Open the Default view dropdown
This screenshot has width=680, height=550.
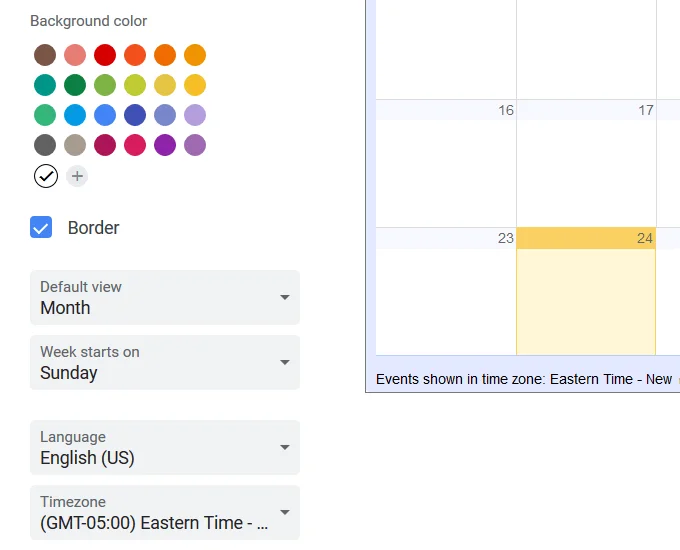(x=165, y=298)
